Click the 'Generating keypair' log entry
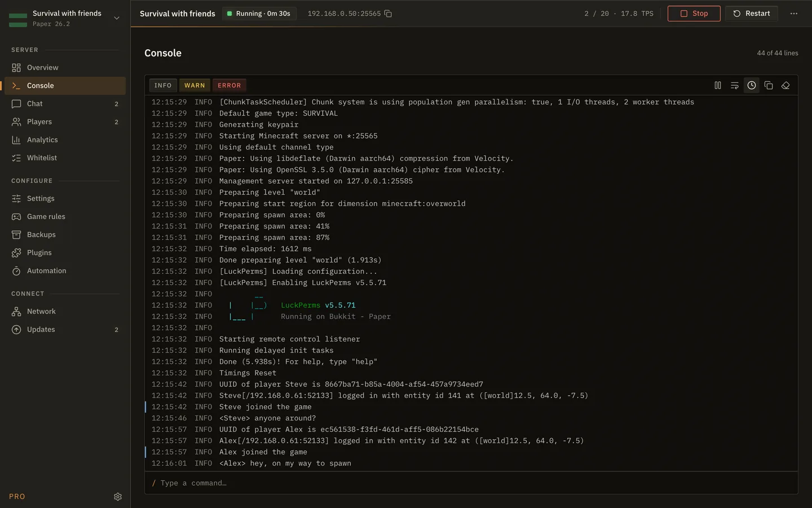Viewport: 812px width, 508px height. coord(471,125)
